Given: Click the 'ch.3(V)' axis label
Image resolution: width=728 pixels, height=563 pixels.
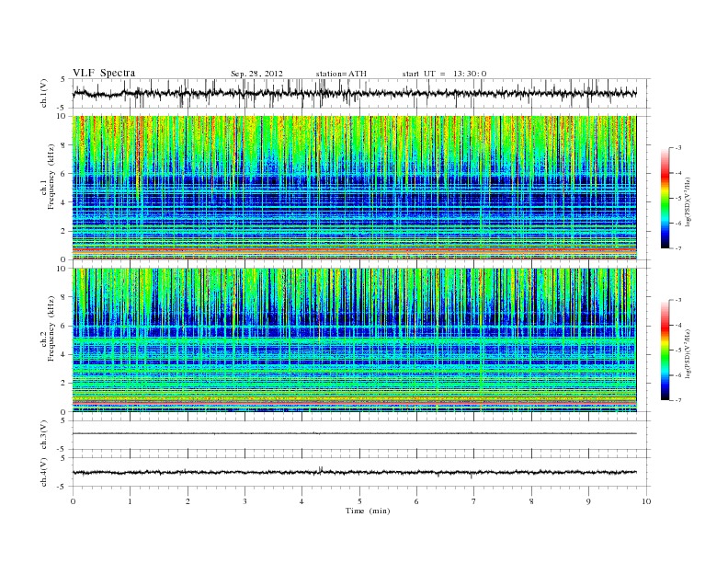Looking at the screenshot, I should 44,435.
